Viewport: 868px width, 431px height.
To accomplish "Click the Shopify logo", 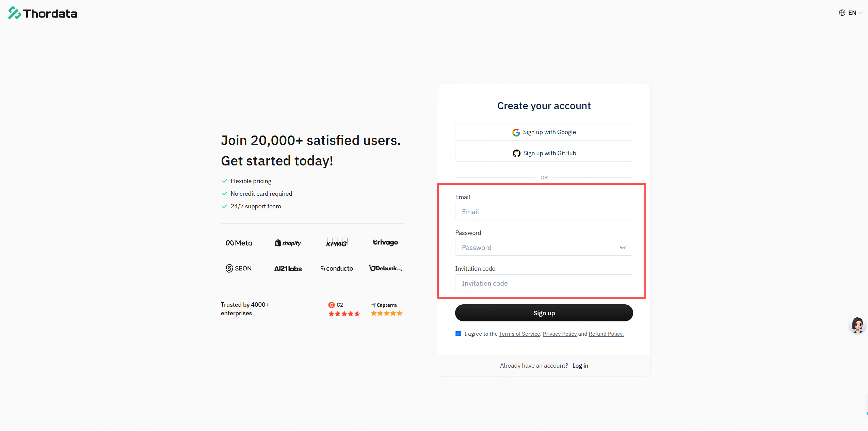I will [x=288, y=243].
